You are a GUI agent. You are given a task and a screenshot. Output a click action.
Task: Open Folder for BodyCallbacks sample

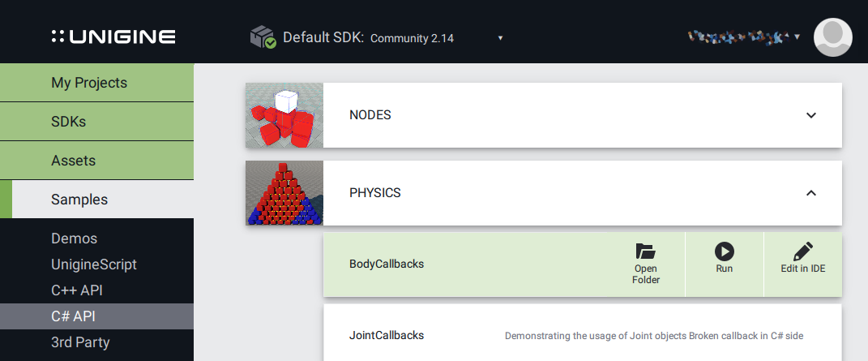[x=646, y=264]
